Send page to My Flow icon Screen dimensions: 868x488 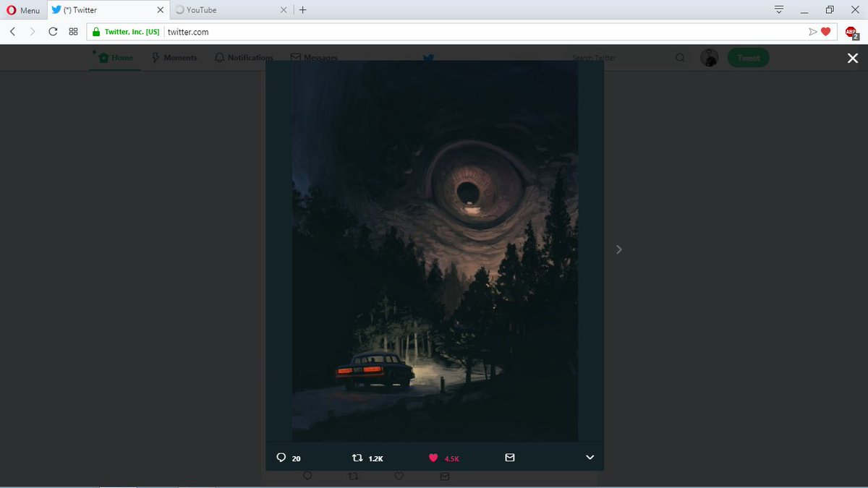pos(813,32)
